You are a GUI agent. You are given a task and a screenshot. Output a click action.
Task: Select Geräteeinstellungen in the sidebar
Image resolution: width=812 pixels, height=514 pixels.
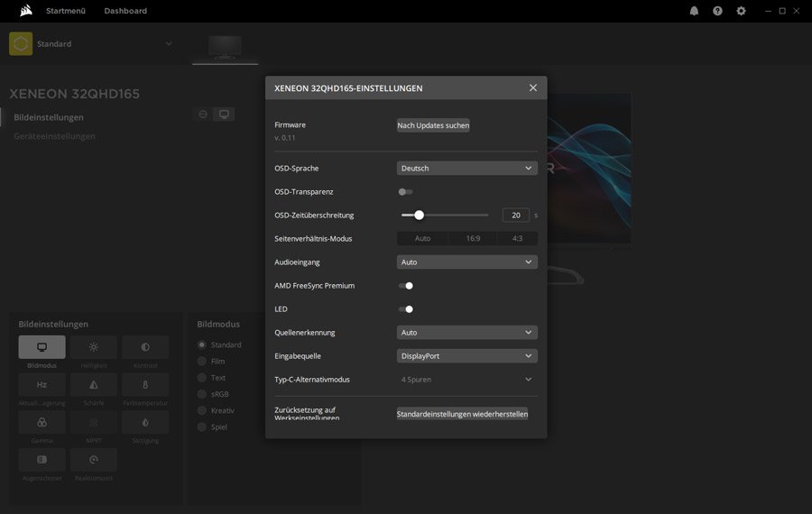click(x=54, y=136)
